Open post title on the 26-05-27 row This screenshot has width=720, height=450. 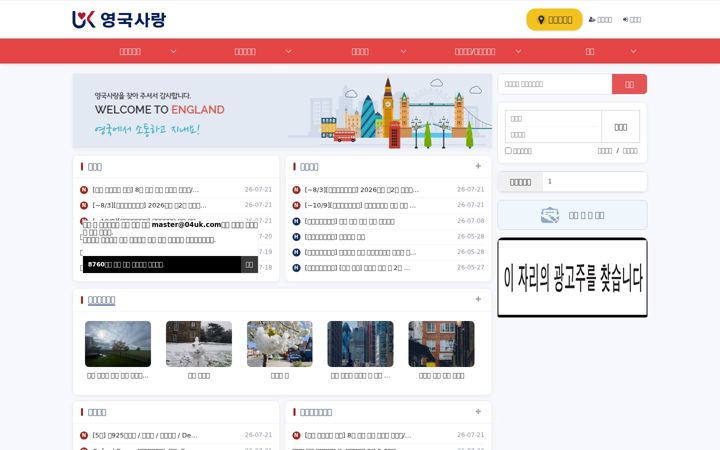click(x=357, y=268)
